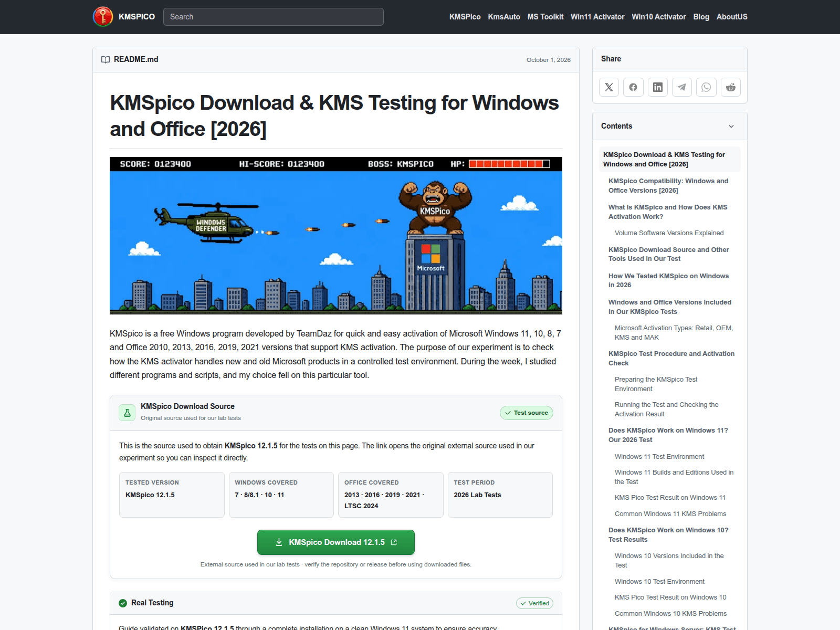Click the TEST PERIOD 2026 Lab Tests card

500,495
